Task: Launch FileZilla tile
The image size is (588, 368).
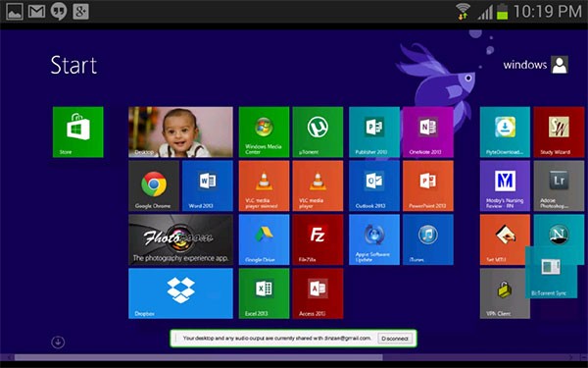Action: (318, 239)
